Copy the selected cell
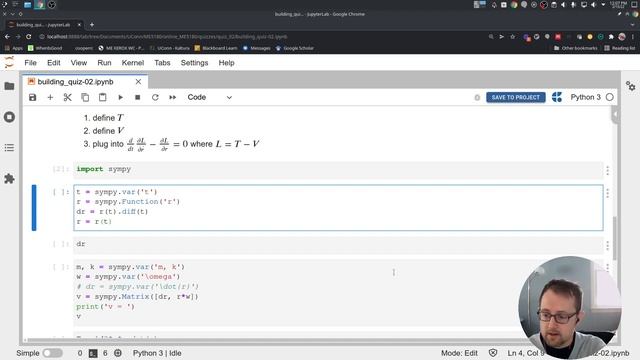640x360 pixels. pos(85,98)
